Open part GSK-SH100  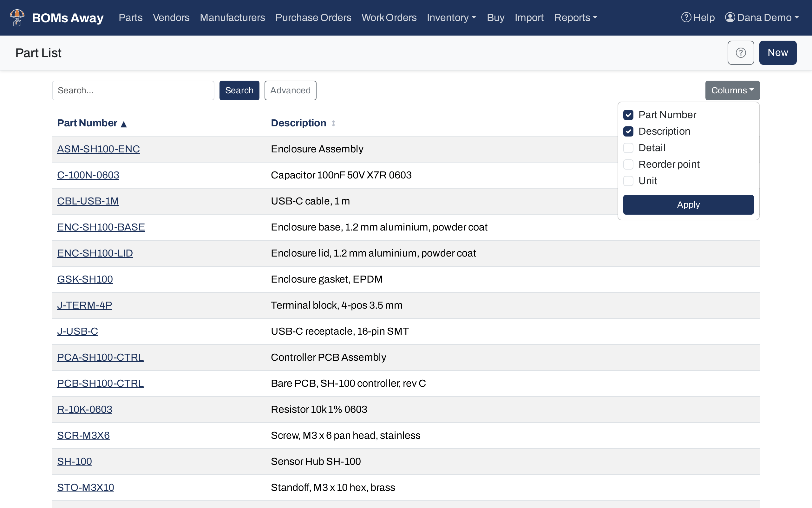point(85,279)
